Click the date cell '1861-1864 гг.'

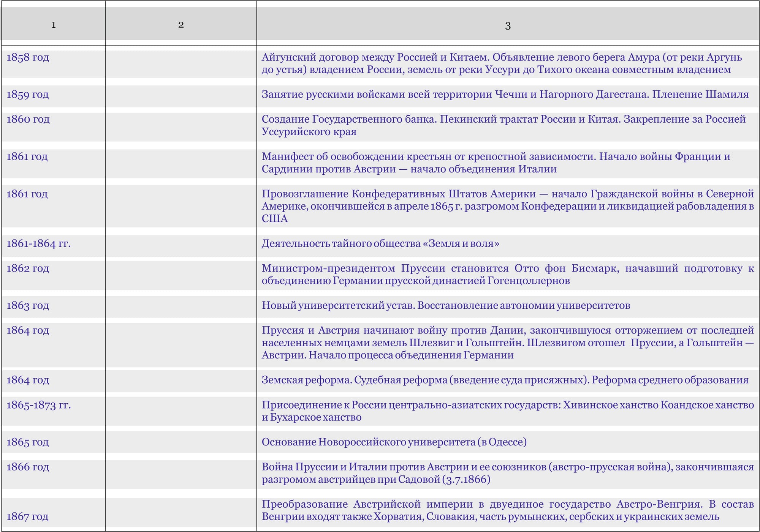tap(38, 243)
